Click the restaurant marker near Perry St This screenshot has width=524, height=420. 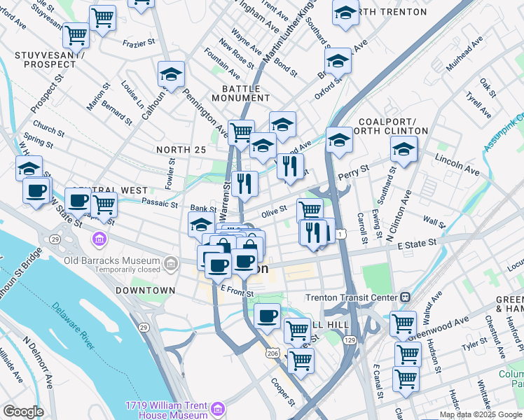coord(290,168)
